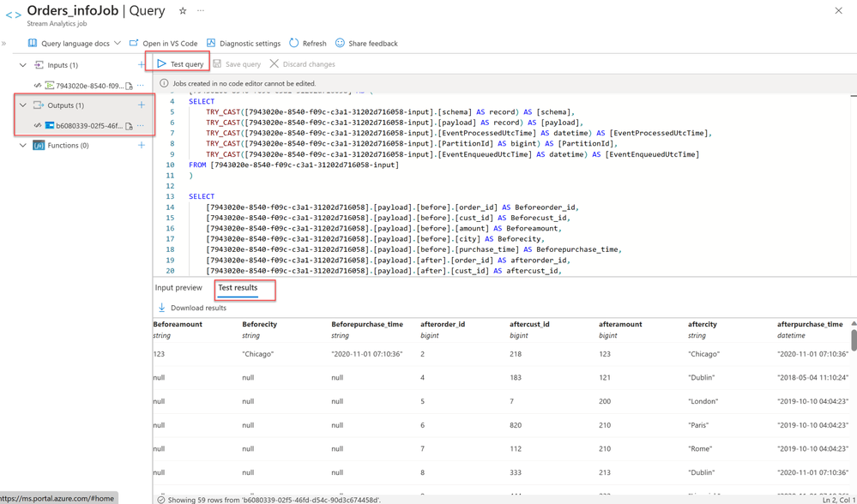Image resolution: width=857 pixels, height=504 pixels.
Task: Collapse the Inputs section chevron
Action: 23,65
